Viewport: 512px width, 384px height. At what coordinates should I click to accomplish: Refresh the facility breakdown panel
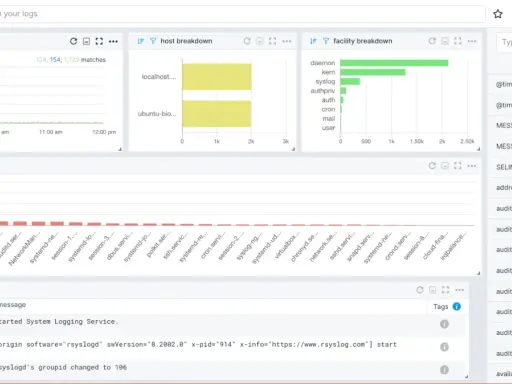(432, 41)
